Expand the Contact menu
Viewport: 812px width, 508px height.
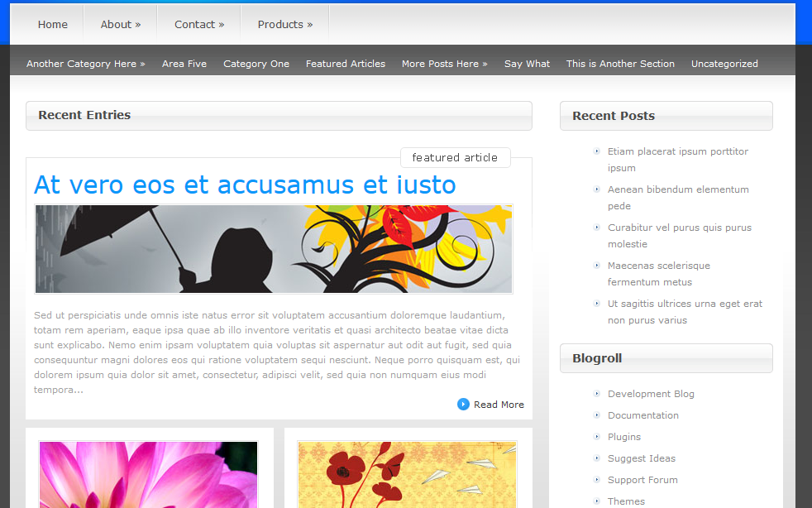coord(199,24)
